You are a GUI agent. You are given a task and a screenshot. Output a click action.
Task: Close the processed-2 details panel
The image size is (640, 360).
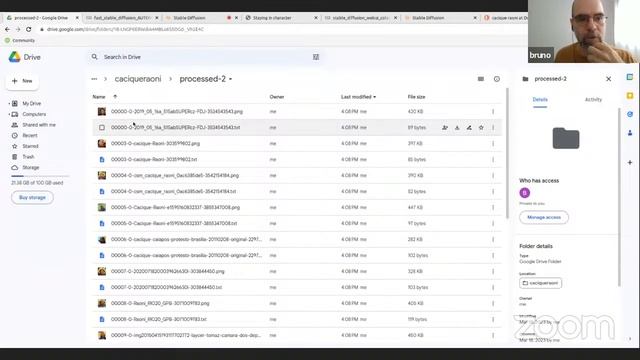click(609, 79)
